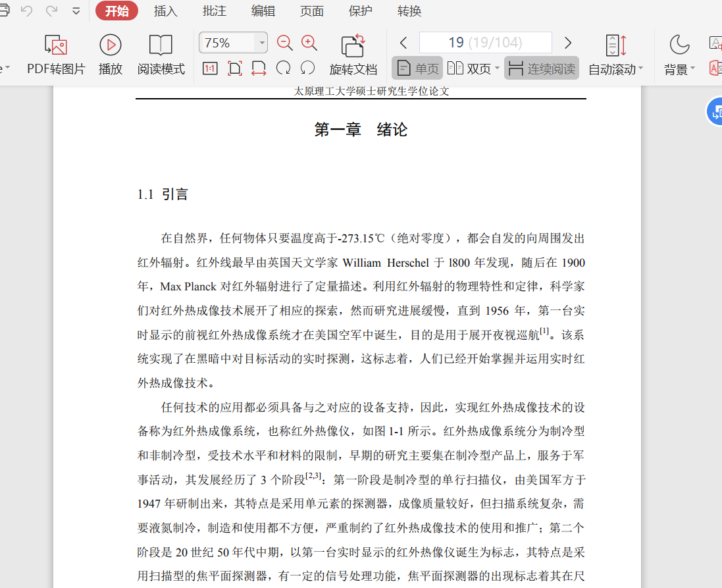Open the quick access toolbar customize arrow
The image size is (722, 588).
pyautogui.click(x=76, y=11)
